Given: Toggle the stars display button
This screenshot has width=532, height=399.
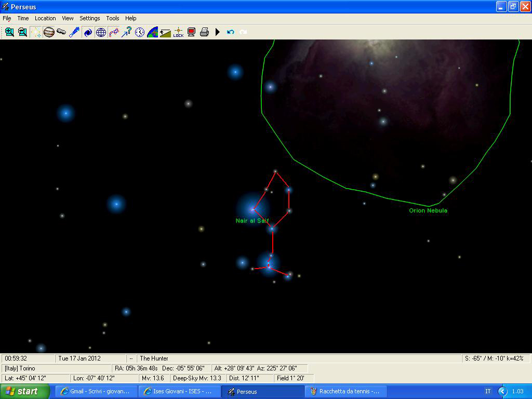Looking at the screenshot, I should (36, 32).
